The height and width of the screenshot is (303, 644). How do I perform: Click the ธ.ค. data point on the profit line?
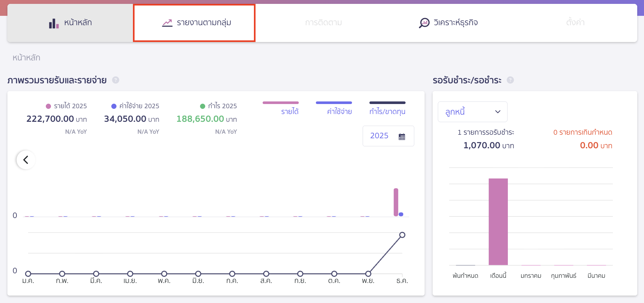pos(402,235)
